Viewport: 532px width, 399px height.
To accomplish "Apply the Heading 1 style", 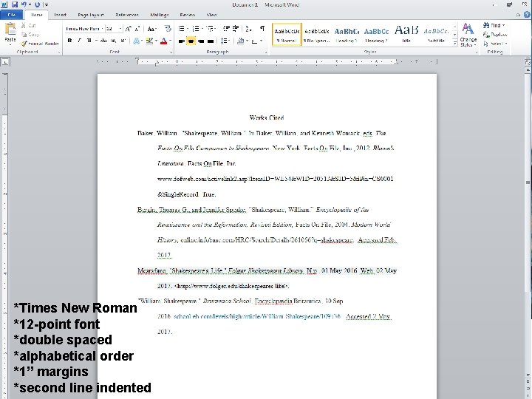I will [x=347, y=34].
